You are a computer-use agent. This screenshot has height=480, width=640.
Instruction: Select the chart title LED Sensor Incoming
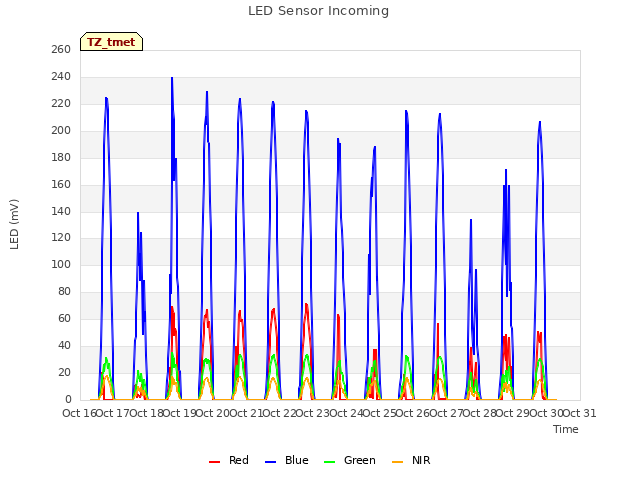(318, 11)
